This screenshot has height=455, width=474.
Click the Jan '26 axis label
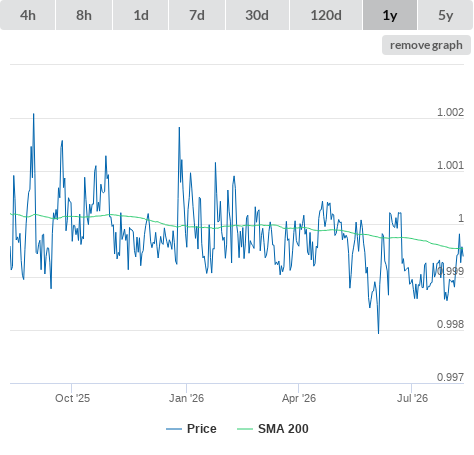(x=186, y=398)
